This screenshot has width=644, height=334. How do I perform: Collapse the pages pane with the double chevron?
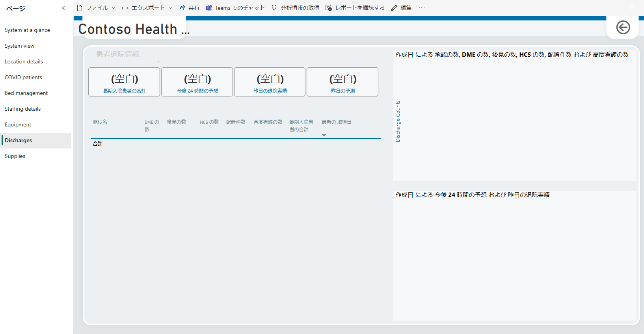point(63,8)
